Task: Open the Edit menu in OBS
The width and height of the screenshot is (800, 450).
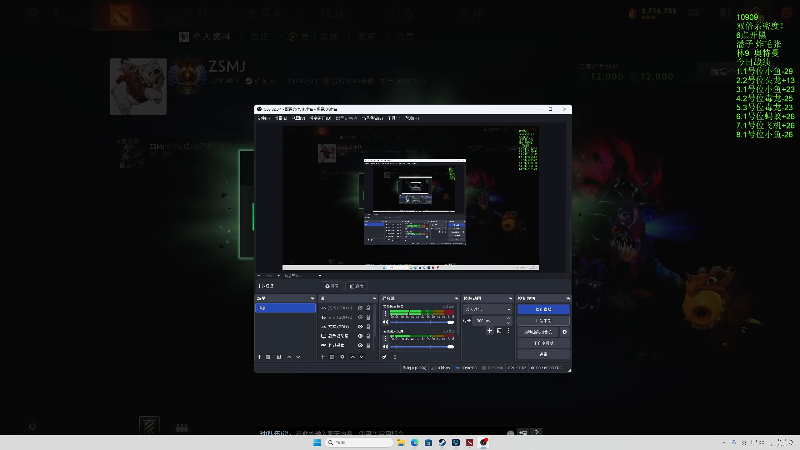Action: (x=281, y=118)
